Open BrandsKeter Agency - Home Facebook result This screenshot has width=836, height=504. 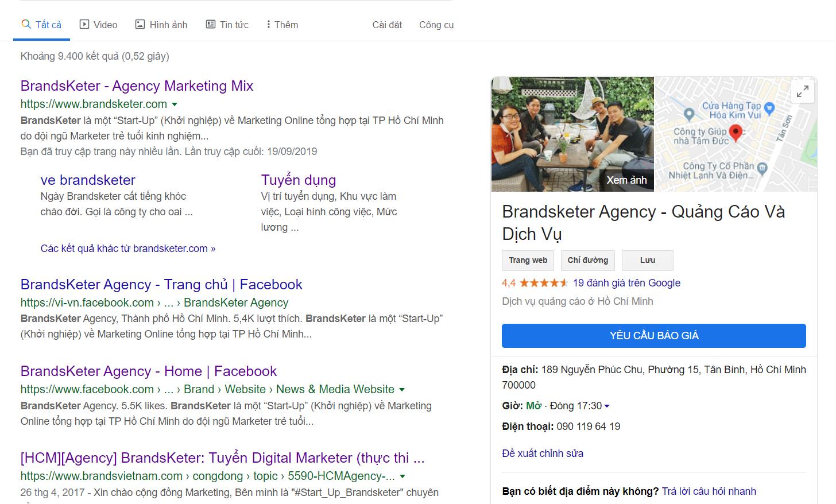click(x=149, y=371)
